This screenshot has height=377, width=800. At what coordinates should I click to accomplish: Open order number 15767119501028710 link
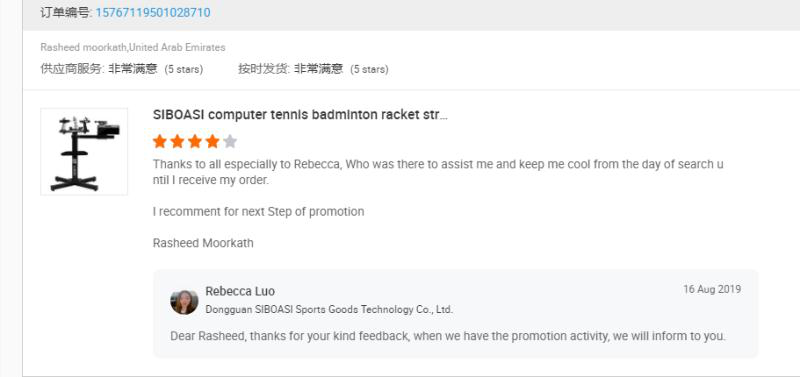[x=153, y=12]
